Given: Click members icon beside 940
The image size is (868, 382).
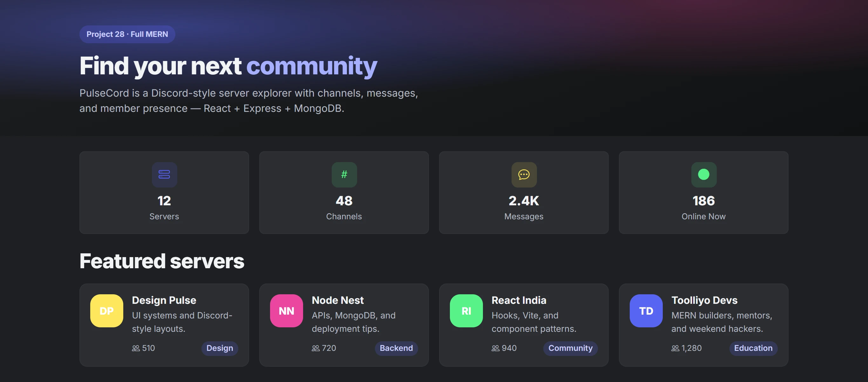Looking at the screenshot, I should click(x=496, y=348).
